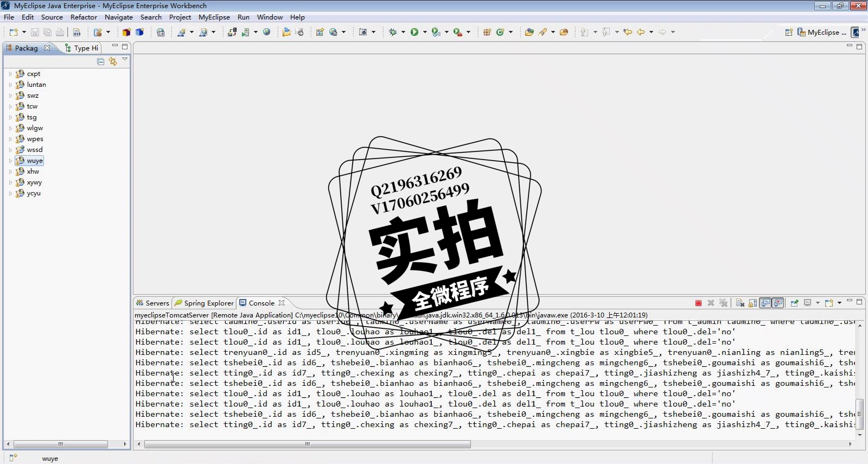868x464 pixels.
Task: Click the screenshot capture camera icon
Action: pyautogui.click(x=363, y=32)
